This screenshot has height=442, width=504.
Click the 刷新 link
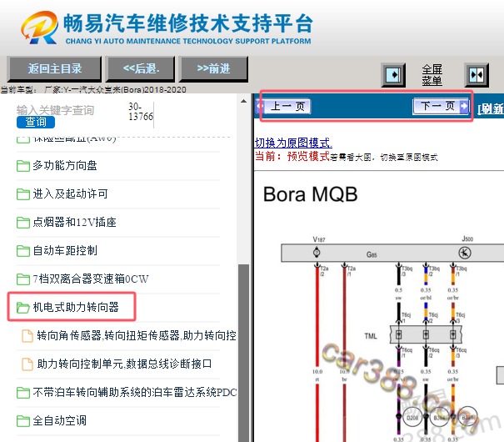(491, 108)
